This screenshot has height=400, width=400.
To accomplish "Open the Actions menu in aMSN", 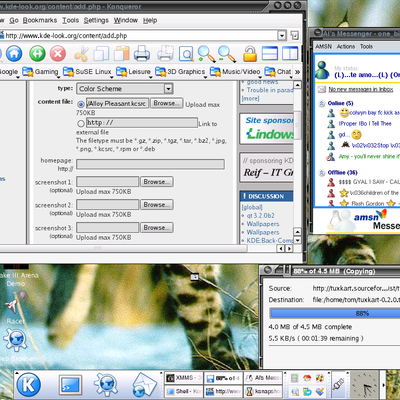I will click(345, 47).
